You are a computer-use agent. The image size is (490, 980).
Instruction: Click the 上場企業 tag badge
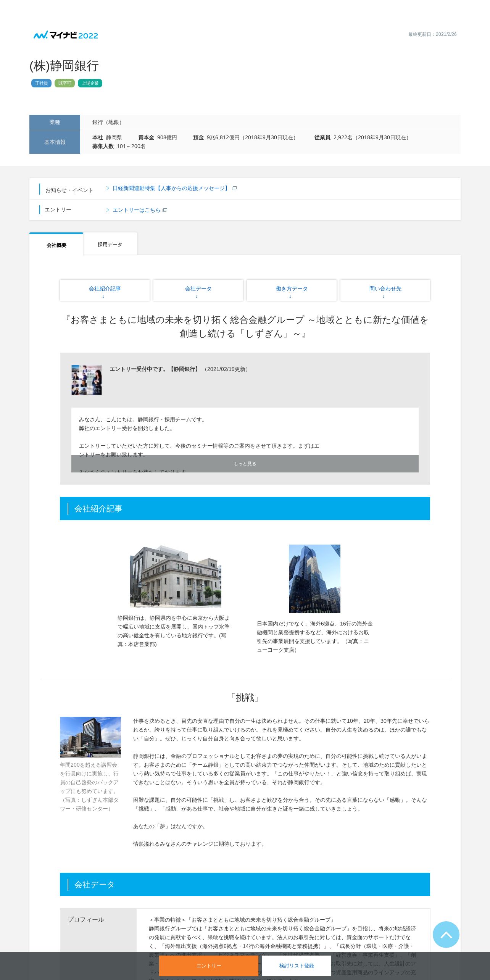click(x=90, y=83)
